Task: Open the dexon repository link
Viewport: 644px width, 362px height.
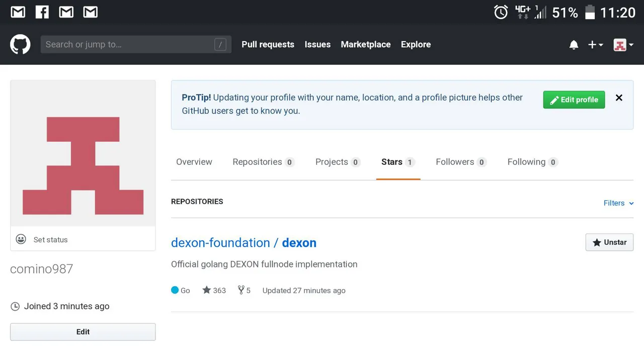Action: [x=299, y=243]
